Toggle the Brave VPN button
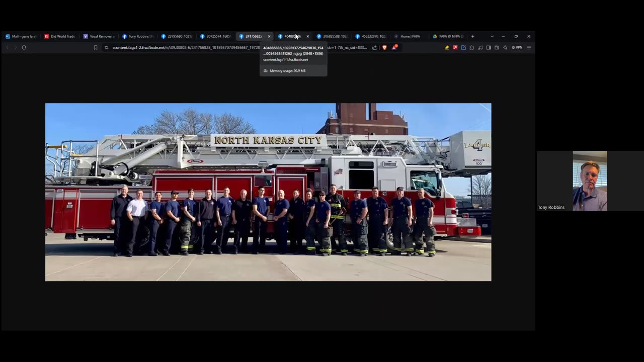This screenshot has height=362, width=644. click(x=517, y=47)
